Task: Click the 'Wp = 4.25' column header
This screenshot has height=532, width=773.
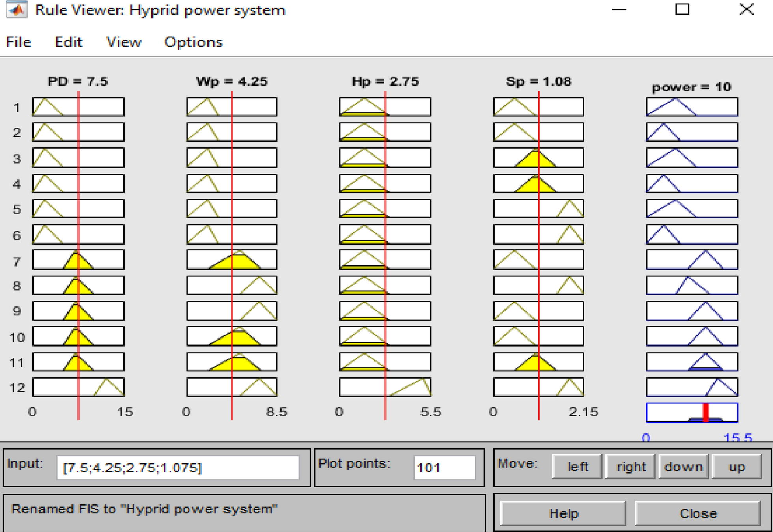Action: click(232, 81)
